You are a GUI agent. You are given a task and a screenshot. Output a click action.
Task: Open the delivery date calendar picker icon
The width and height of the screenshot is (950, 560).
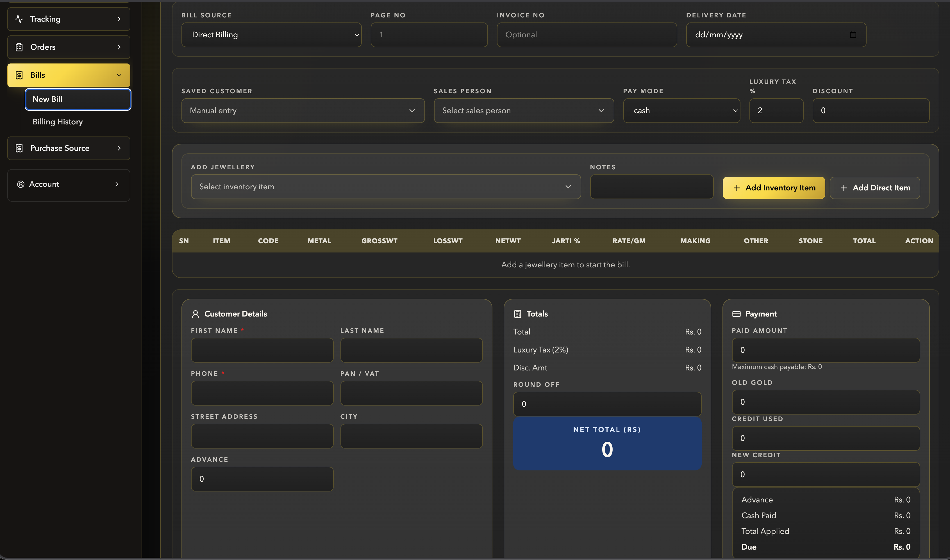click(x=853, y=35)
